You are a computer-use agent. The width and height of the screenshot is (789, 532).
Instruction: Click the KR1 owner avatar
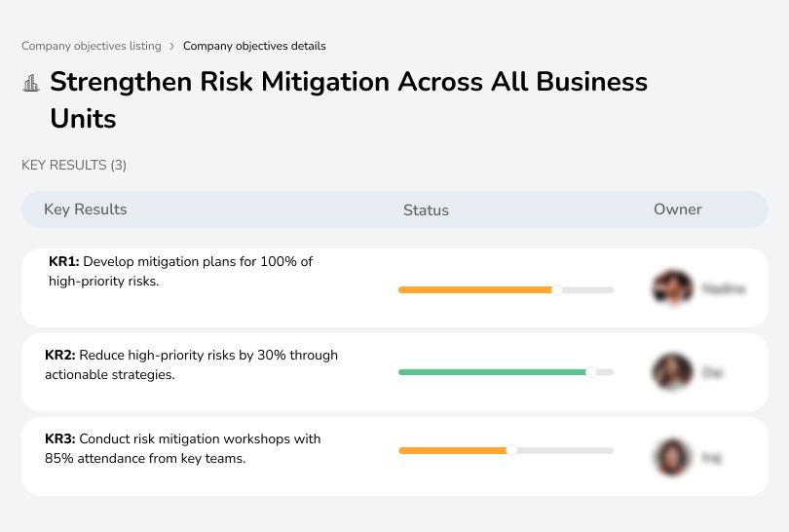click(x=673, y=288)
